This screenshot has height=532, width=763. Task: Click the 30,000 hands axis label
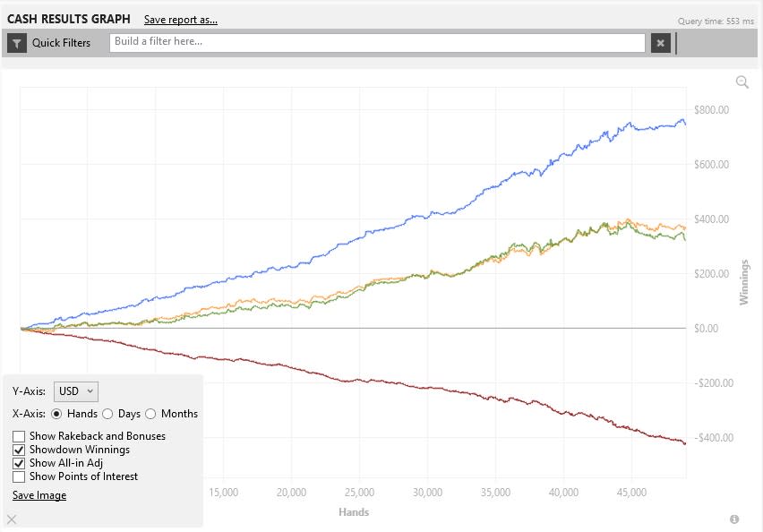(428, 492)
